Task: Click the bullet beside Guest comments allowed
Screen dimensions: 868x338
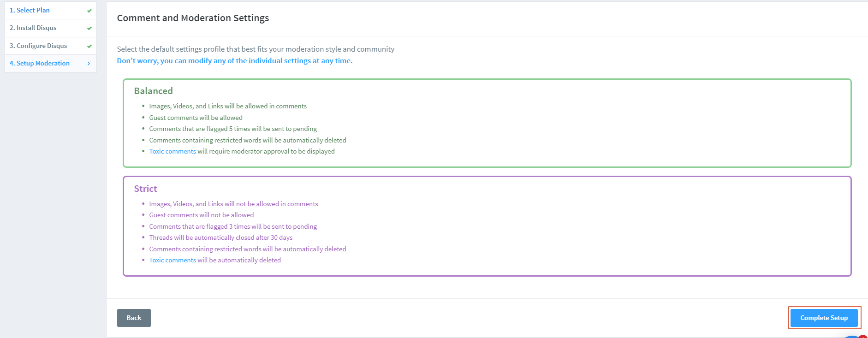Action: click(x=143, y=118)
